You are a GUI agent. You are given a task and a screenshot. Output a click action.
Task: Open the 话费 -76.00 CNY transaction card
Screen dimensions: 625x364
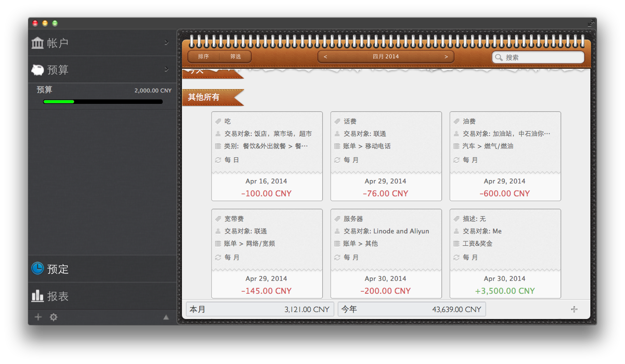[386, 156]
